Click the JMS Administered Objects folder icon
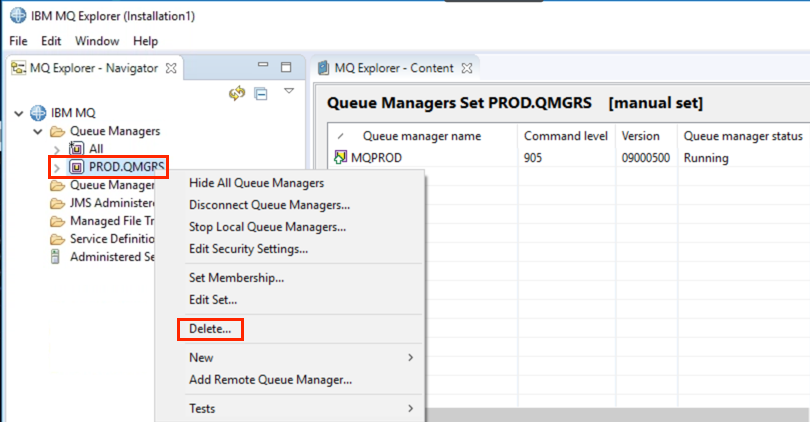 pyautogui.click(x=57, y=204)
